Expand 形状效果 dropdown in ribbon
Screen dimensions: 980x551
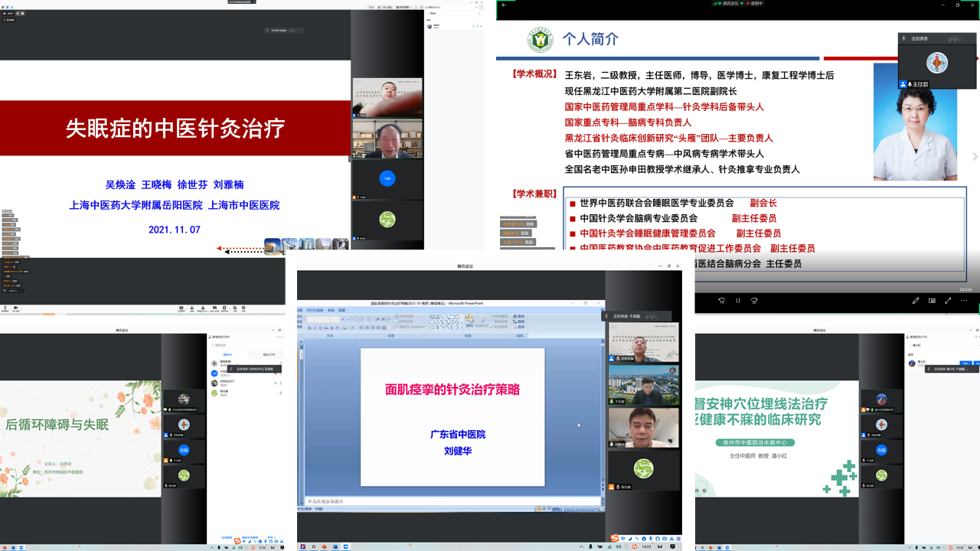(499, 327)
